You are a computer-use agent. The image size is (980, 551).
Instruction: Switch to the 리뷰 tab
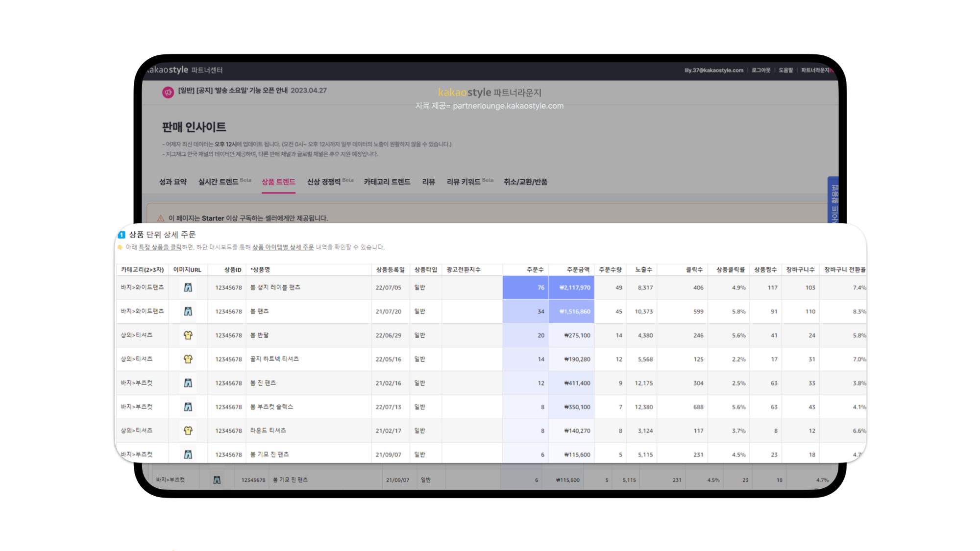click(x=429, y=182)
